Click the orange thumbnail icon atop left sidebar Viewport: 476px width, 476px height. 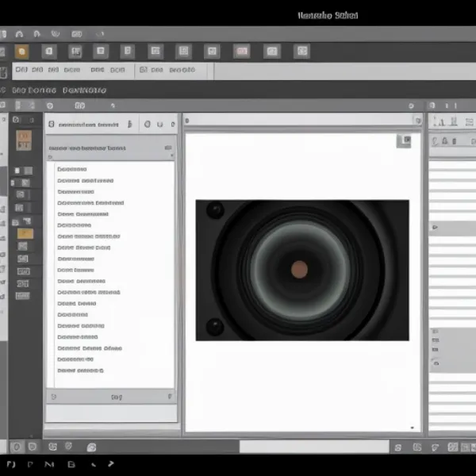(x=25, y=140)
